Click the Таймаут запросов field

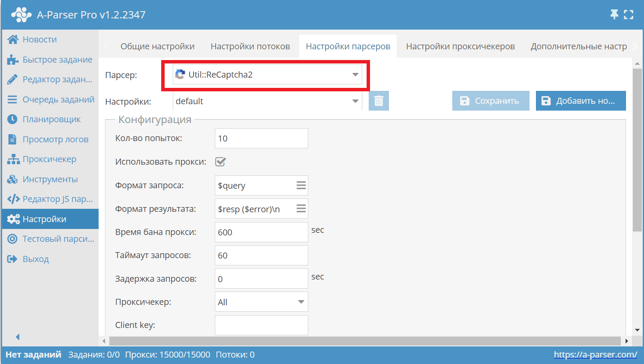coord(262,255)
